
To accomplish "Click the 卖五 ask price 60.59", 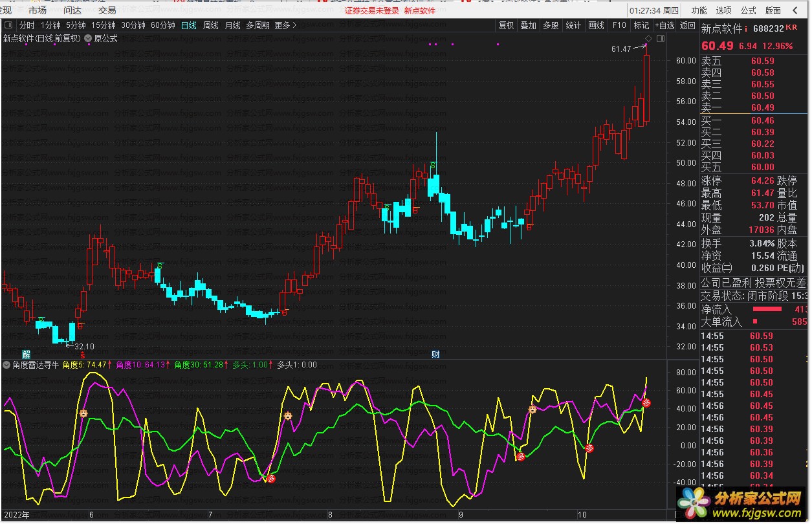I will (x=762, y=61).
